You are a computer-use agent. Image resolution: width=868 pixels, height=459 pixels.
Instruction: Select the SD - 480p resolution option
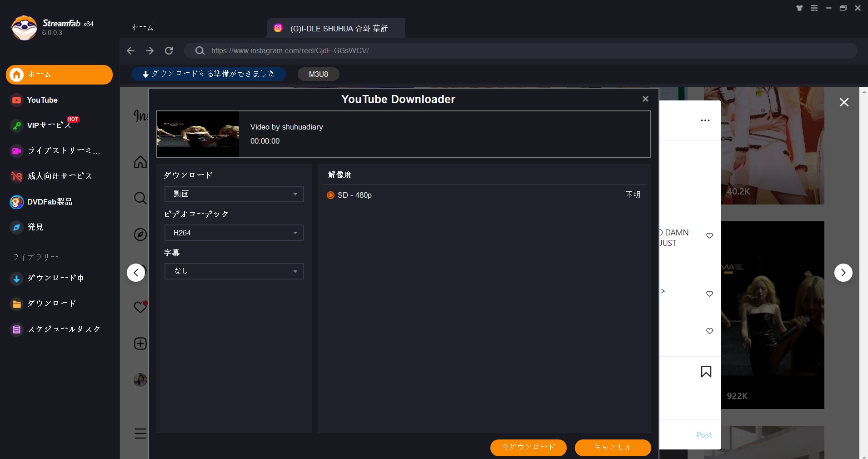click(x=330, y=195)
